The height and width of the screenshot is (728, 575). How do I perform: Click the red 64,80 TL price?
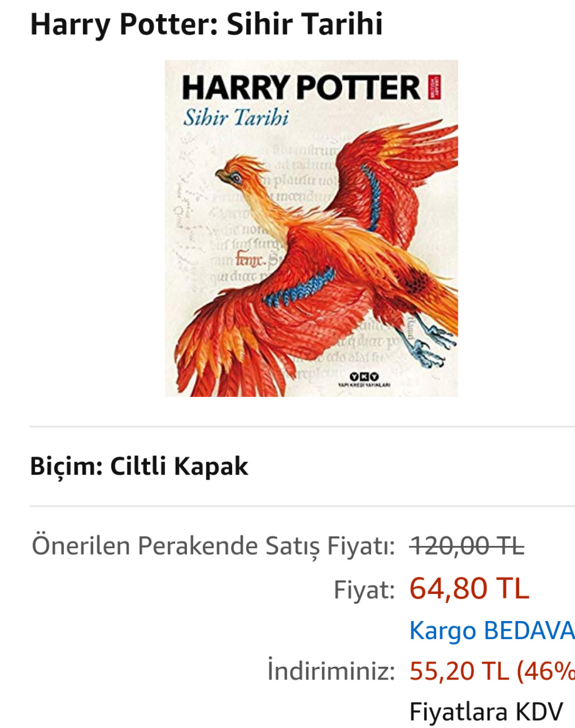[469, 589]
